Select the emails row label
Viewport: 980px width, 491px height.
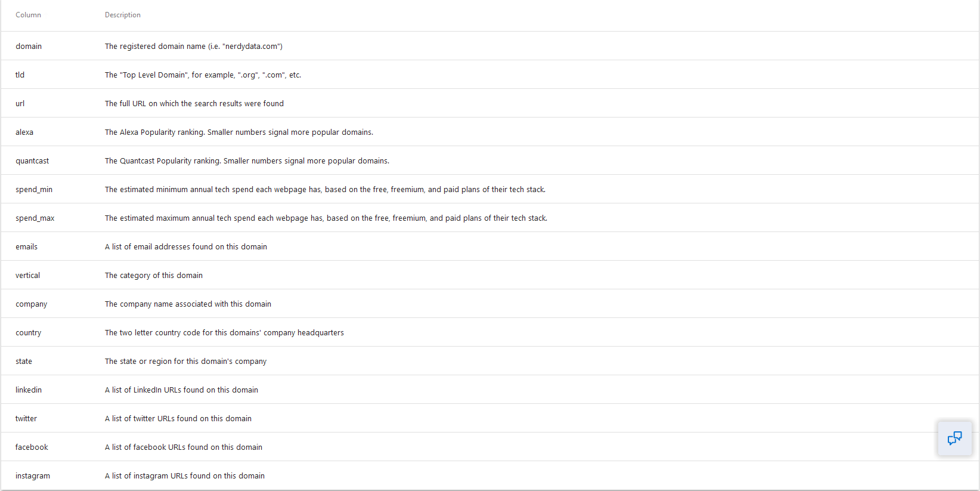[26, 246]
